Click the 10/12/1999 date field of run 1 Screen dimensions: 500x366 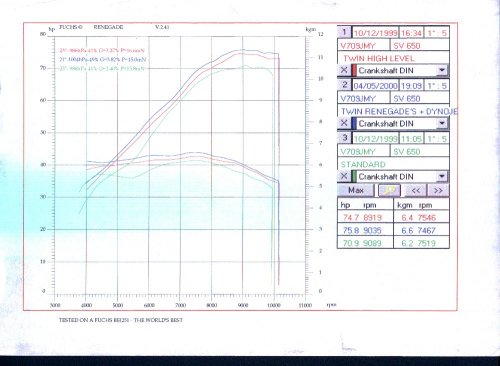pos(375,33)
